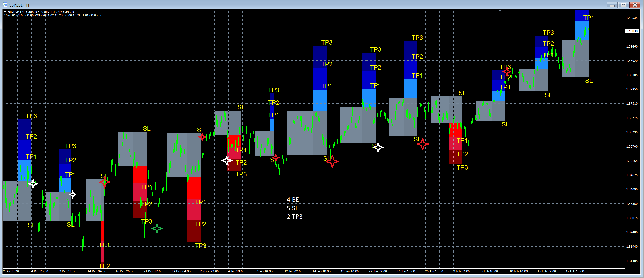
Task: Click price axis value 1.36235
Action: coord(632,132)
